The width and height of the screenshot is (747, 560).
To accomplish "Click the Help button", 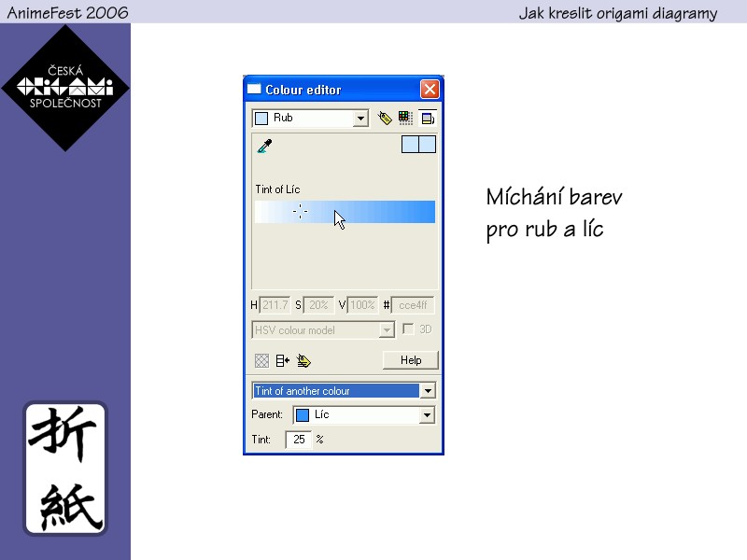I will [410, 360].
